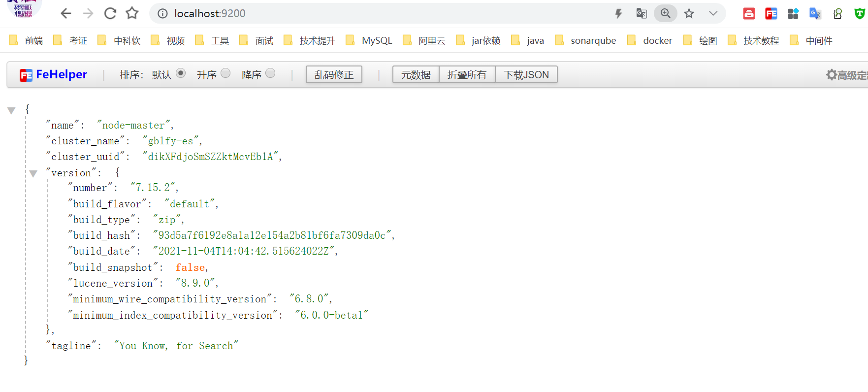Open the 面试 bookmark folder
The width and height of the screenshot is (868, 392).
coord(257,40)
